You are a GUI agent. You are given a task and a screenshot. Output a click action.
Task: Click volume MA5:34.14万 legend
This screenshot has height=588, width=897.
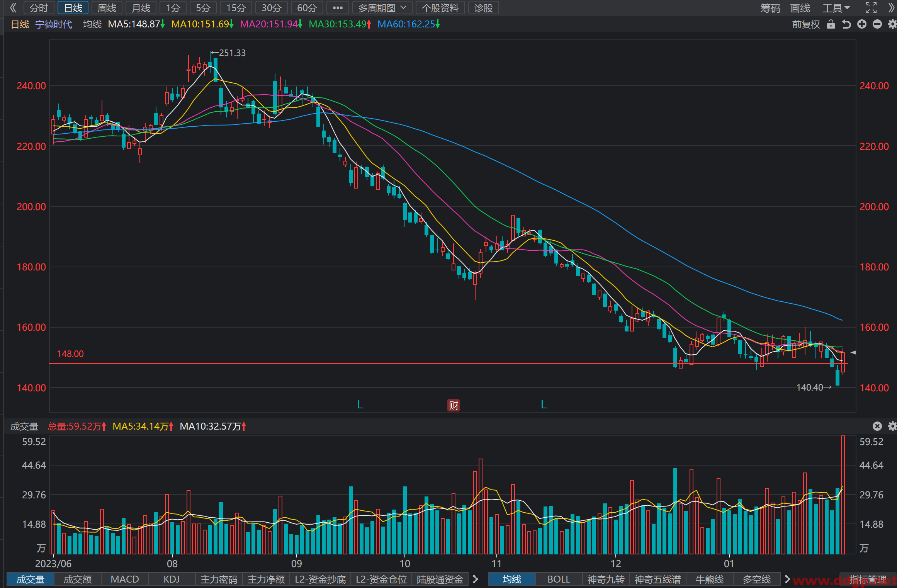coord(143,426)
